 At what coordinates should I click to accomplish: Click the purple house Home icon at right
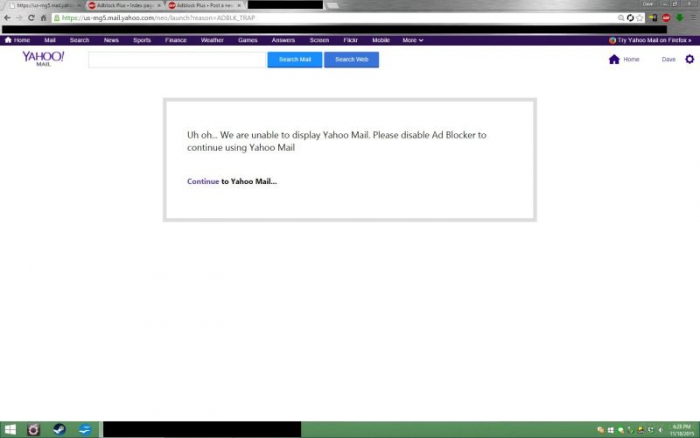614,59
